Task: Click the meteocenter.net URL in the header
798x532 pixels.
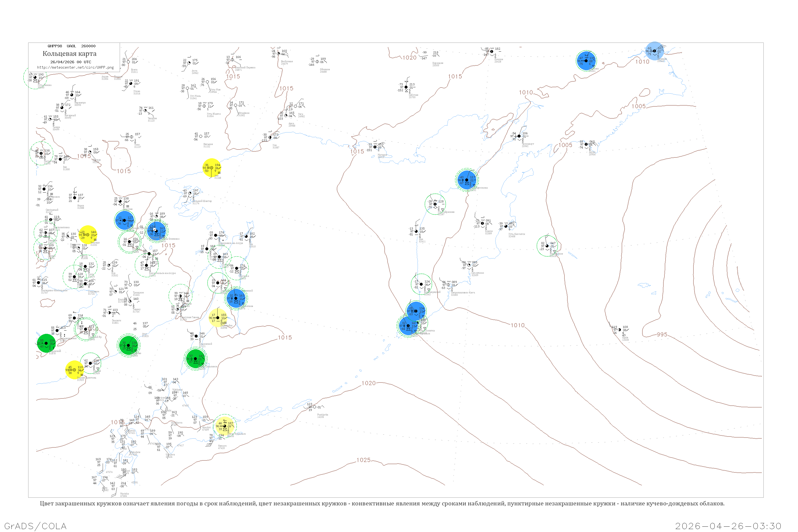Action: (x=75, y=67)
